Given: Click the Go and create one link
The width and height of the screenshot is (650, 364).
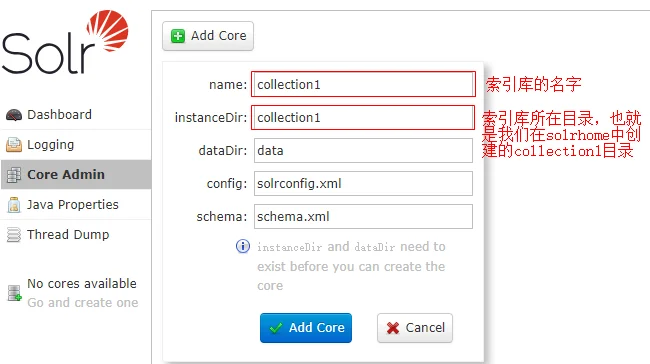Looking at the screenshot, I should pyautogui.click(x=82, y=303).
